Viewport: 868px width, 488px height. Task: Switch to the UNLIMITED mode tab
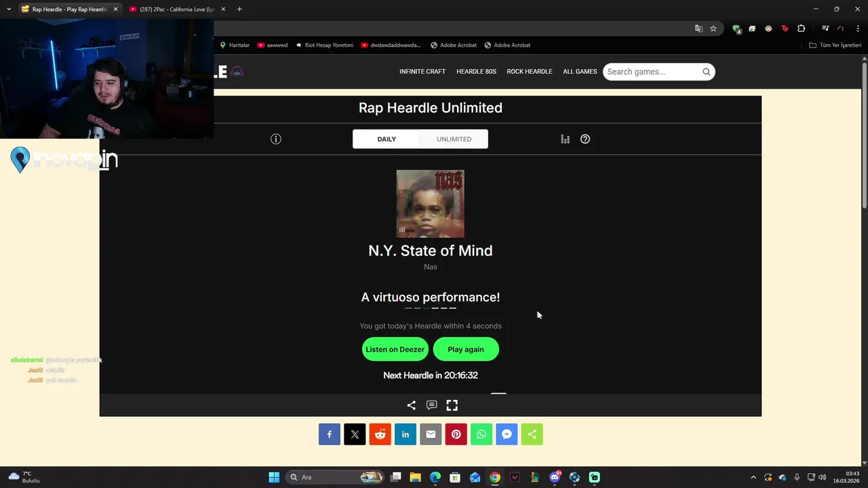(454, 139)
